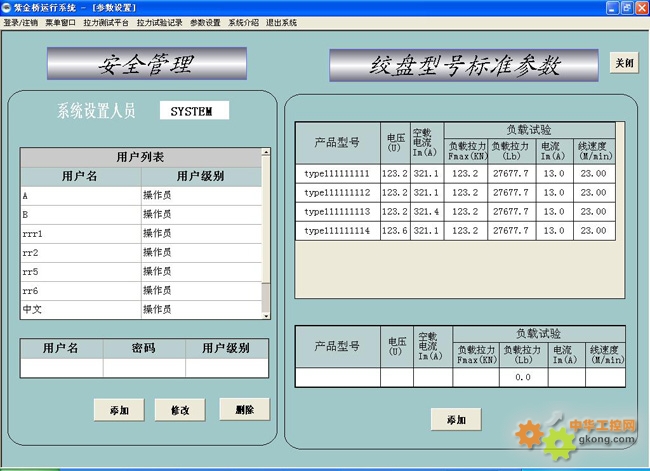Click 用户级别 column header in user list

pos(201,177)
